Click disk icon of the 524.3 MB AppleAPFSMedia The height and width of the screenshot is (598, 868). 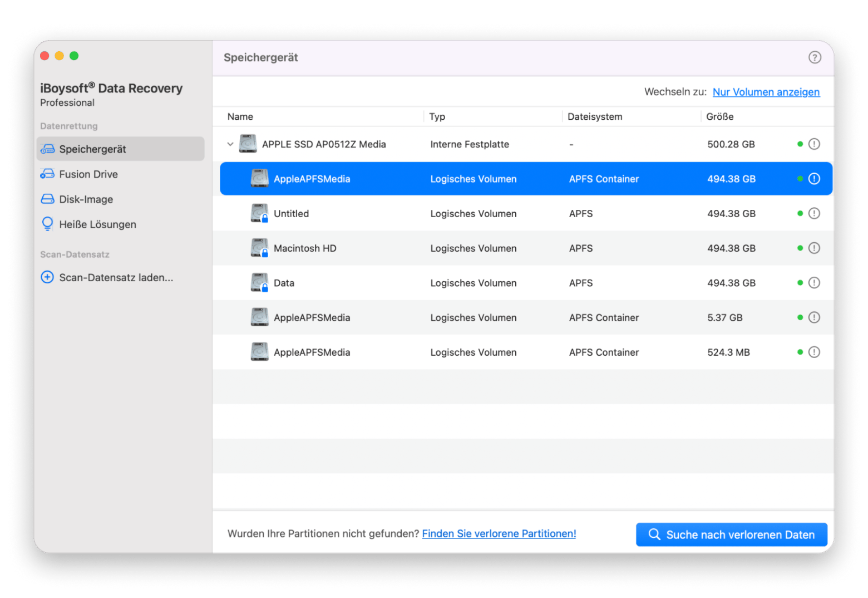pyautogui.click(x=259, y=352)
